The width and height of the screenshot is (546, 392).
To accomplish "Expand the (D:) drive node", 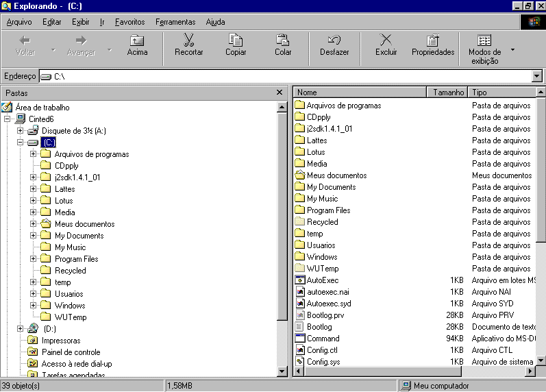I will coord(20,328).
